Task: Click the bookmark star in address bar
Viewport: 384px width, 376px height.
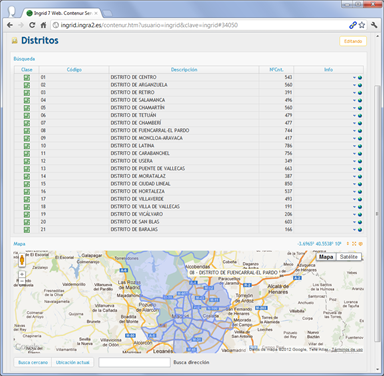Action: click(x=362, y=25)
